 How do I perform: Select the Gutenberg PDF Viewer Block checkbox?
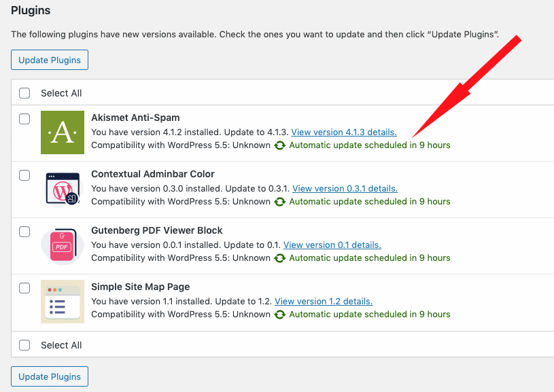point(24,232)
